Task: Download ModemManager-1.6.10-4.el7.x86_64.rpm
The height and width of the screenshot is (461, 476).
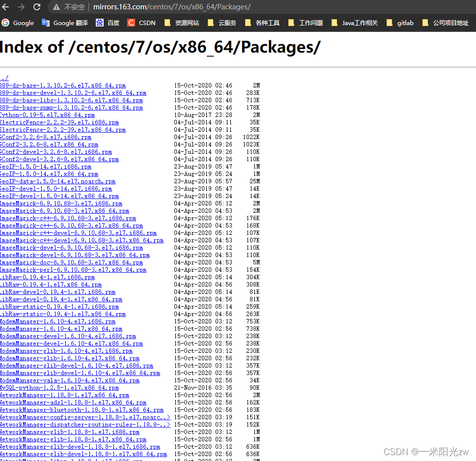Action: coord(61,329)
